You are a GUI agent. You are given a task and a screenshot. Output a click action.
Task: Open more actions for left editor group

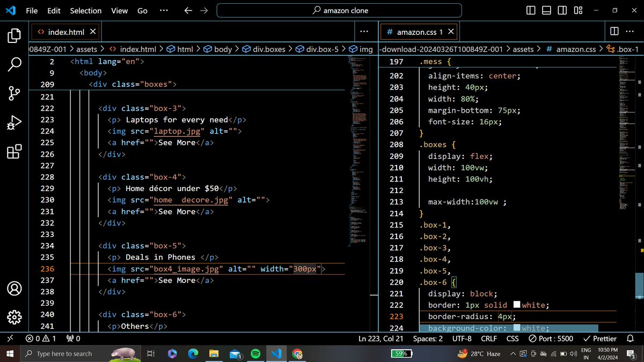364,32
